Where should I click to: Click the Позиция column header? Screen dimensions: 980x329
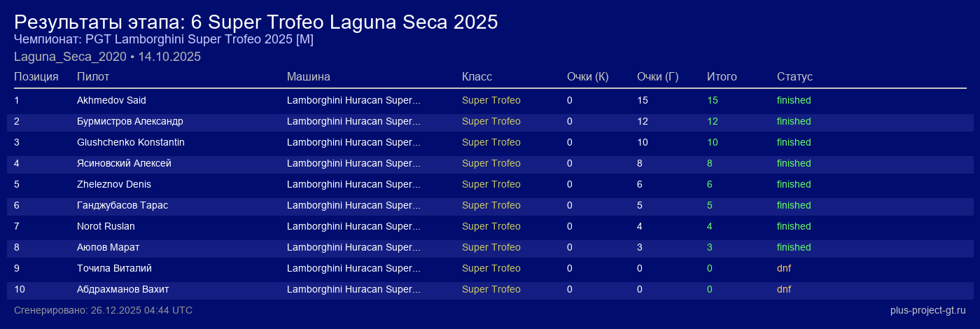36,76
